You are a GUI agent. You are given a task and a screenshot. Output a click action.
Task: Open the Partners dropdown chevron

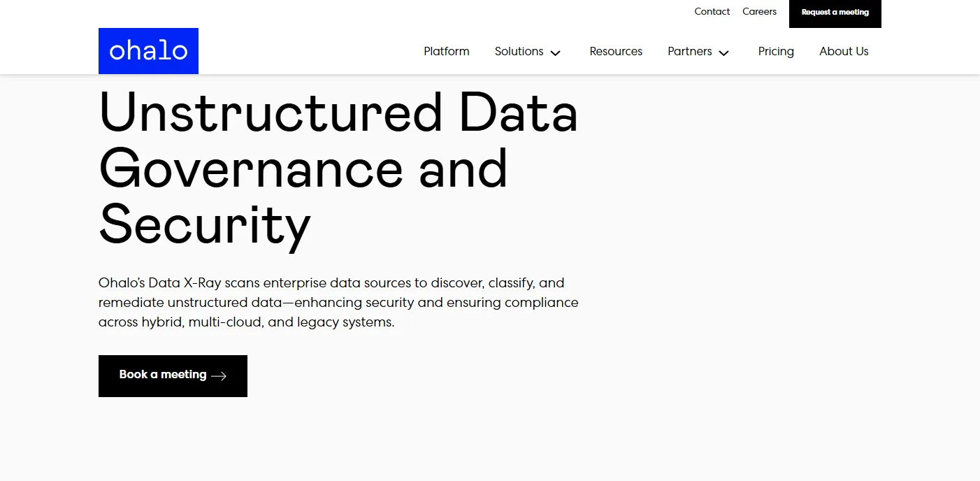click(723, 52)
